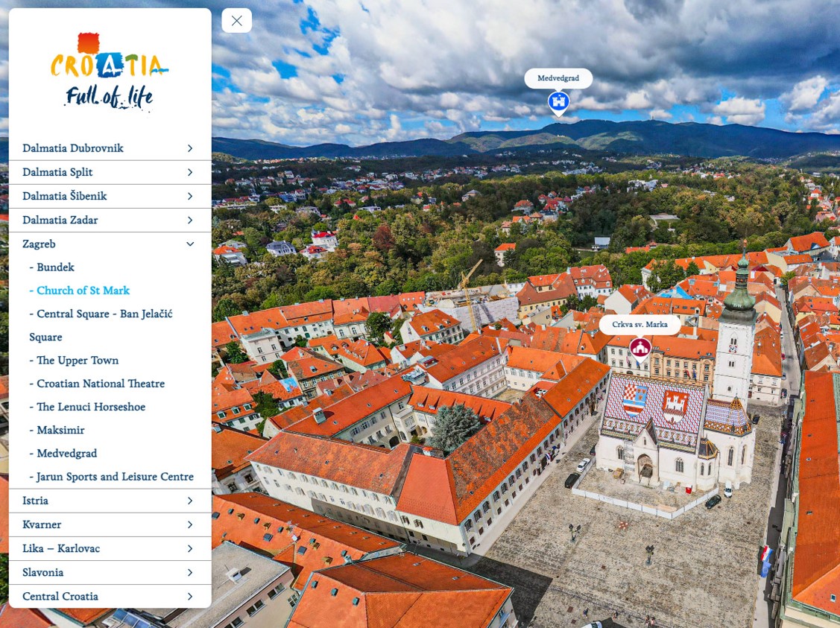Open the Lika – Karlovac region label
Image resolution: width=840 pixels, height=628 pixels.
click(x=61, y=549)
